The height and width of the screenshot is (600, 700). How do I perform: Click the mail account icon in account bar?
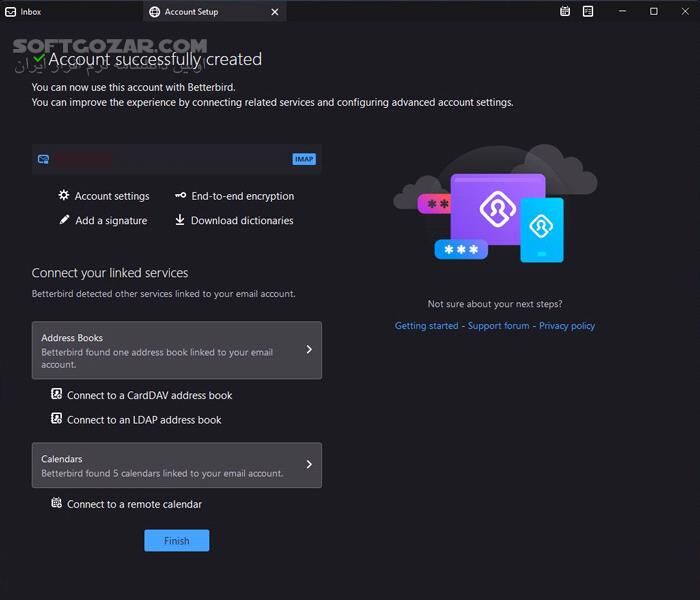click(x=43, y=159)
